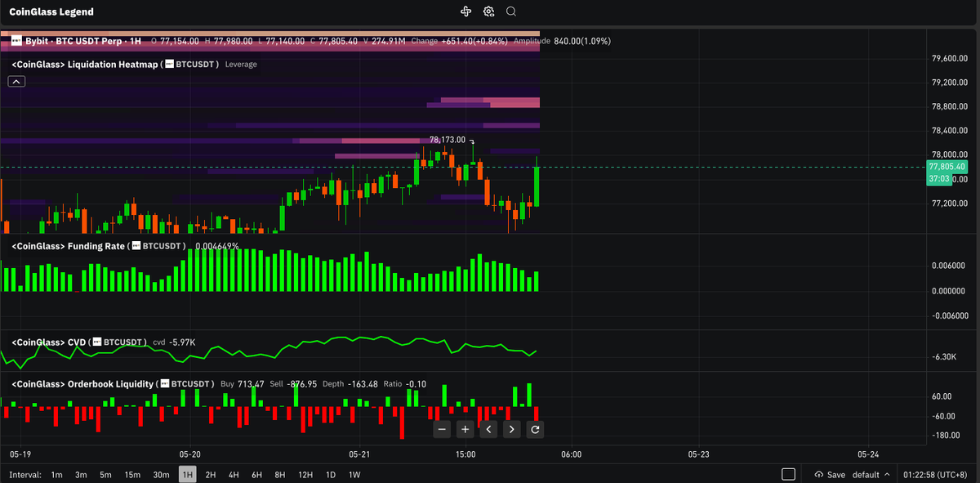Click the 78,173.00 high price marker
Viewport: 980px width, 483px height.
click(x=448, y=140)
